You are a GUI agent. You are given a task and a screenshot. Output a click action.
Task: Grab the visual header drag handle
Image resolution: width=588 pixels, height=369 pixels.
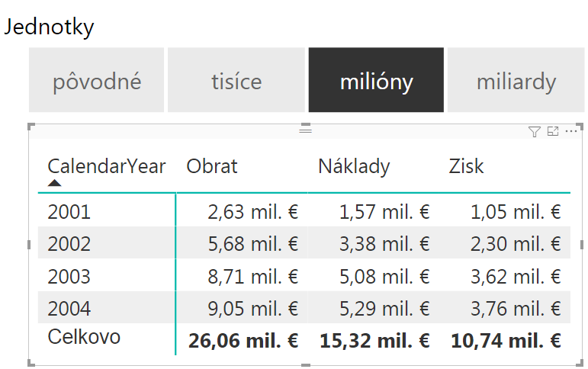coord(305,130)
